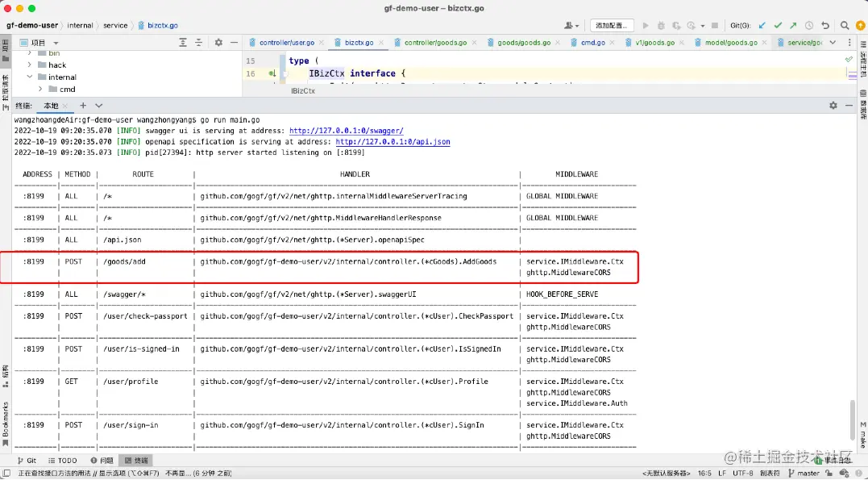This screenshot has height=480, width=868.
Task: Click Git commit green checkmark
Action: click(778, 26)
